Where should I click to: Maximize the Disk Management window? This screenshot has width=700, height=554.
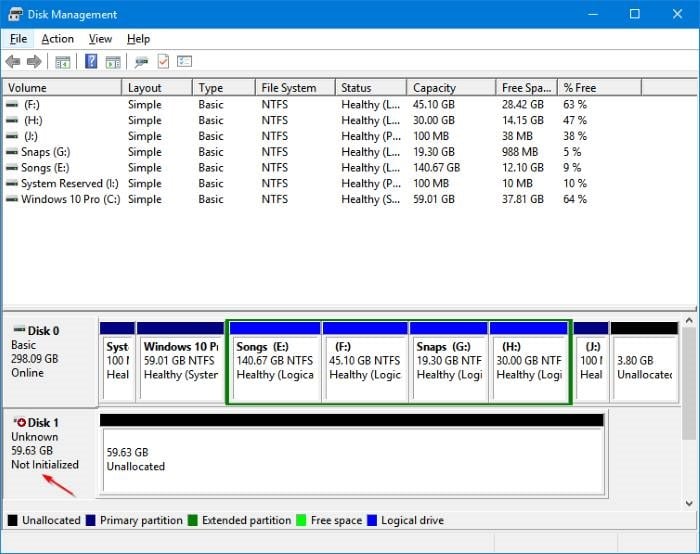click(634, 14)
